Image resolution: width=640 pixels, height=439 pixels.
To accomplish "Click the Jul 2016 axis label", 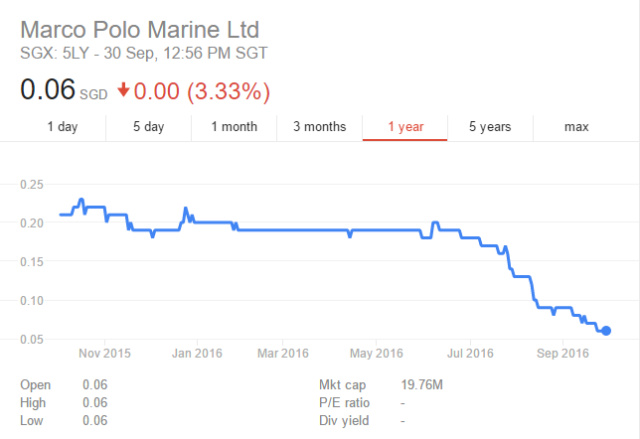I will (x=469, y=353).
